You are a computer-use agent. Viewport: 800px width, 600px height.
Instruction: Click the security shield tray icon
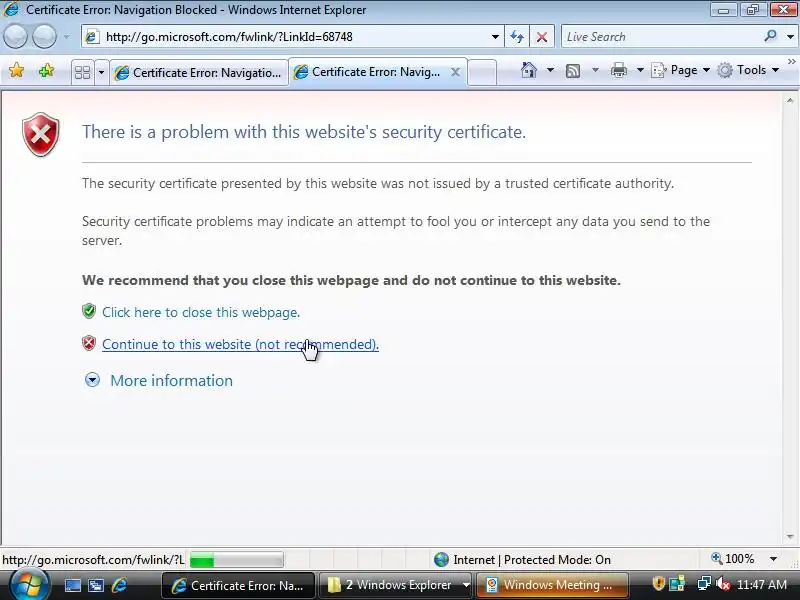click(x=658, y=584)
